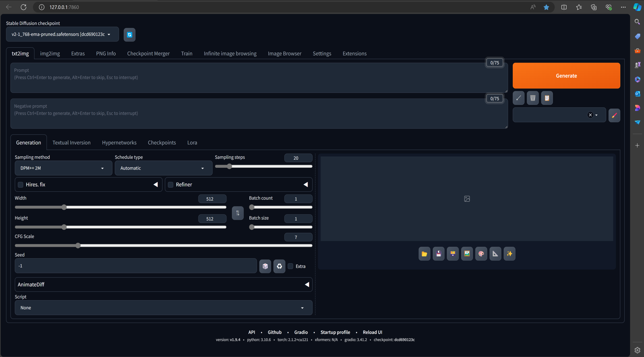Click into the Negative prompt text area
644x357 pixels.
point(259,114)
